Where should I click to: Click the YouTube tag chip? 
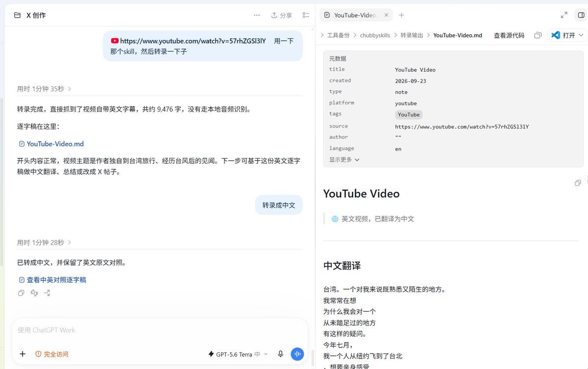(409, 115)
